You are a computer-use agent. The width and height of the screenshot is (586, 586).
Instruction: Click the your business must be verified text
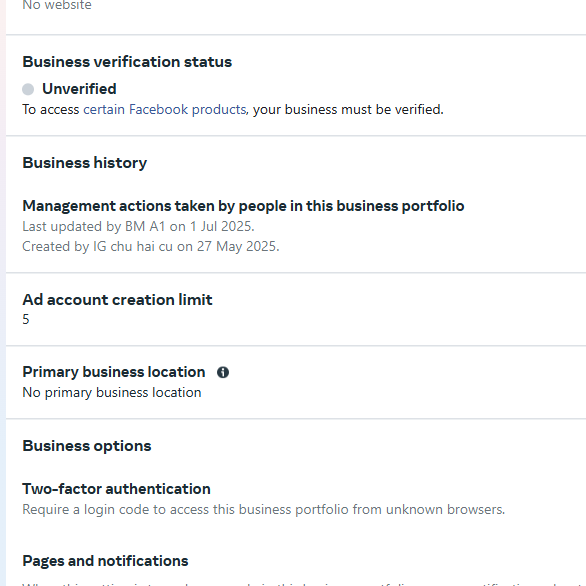point(348,110)
